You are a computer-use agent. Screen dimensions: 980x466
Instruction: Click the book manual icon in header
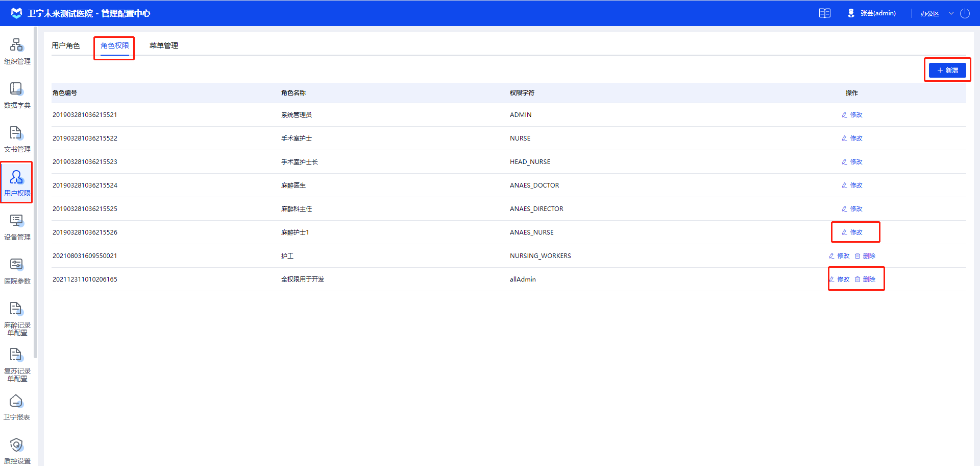point(825,13)
